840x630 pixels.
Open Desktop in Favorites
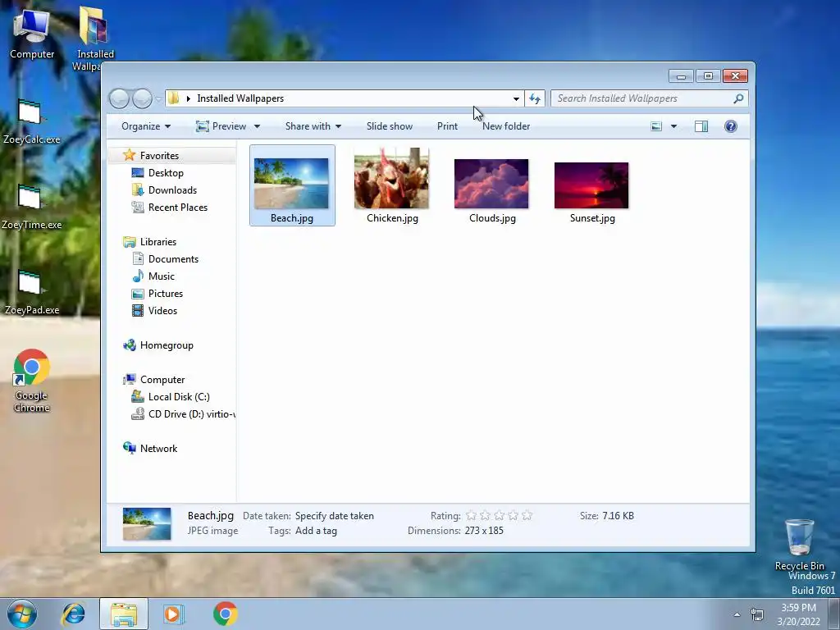pos(166,173)
